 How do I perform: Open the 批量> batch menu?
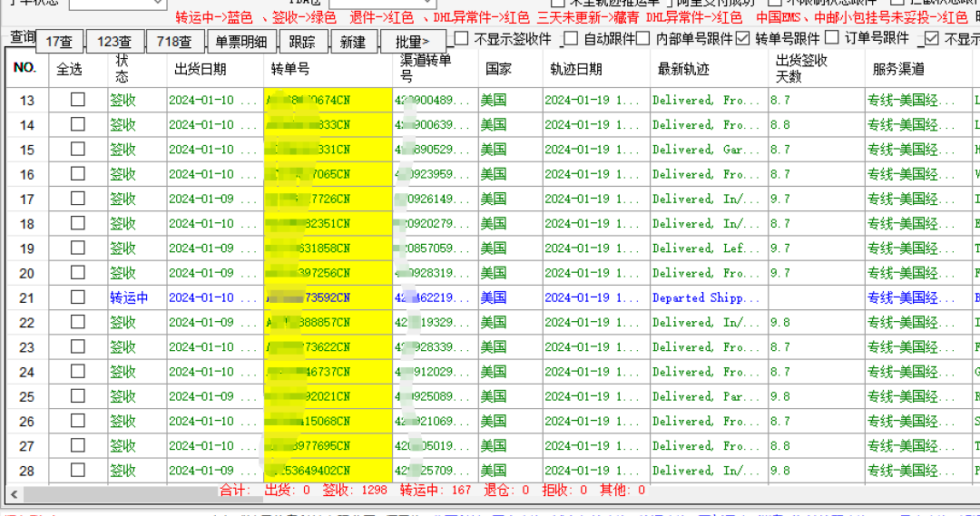(x=413, y=42)
